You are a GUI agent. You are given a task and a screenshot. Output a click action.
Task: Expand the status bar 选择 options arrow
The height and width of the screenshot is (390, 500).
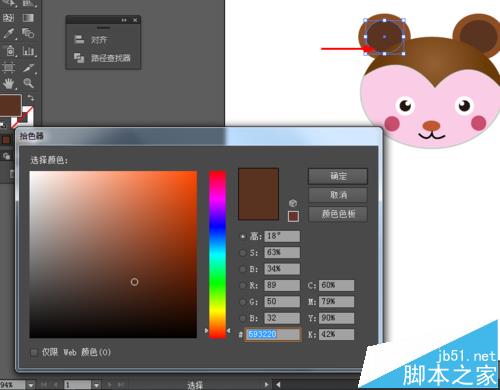click(x=267, y=385)
